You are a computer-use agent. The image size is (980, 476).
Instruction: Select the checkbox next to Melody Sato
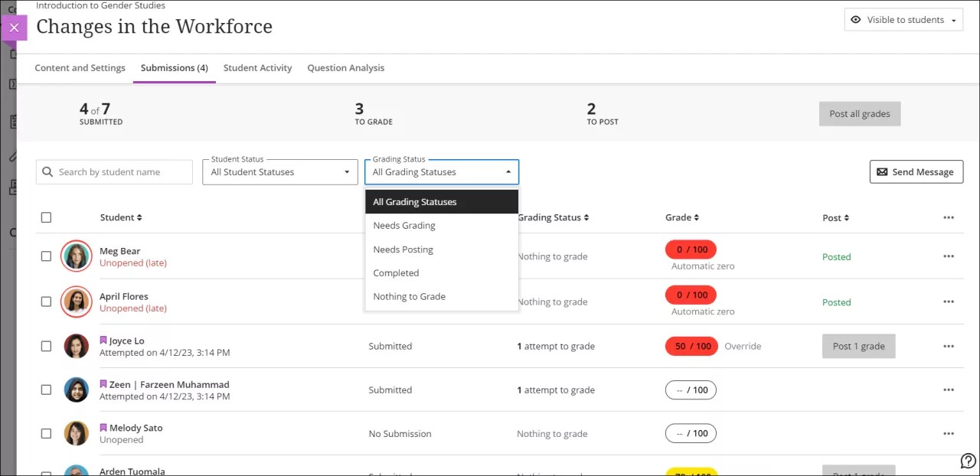pyautogui.click(x=46, y=432)
